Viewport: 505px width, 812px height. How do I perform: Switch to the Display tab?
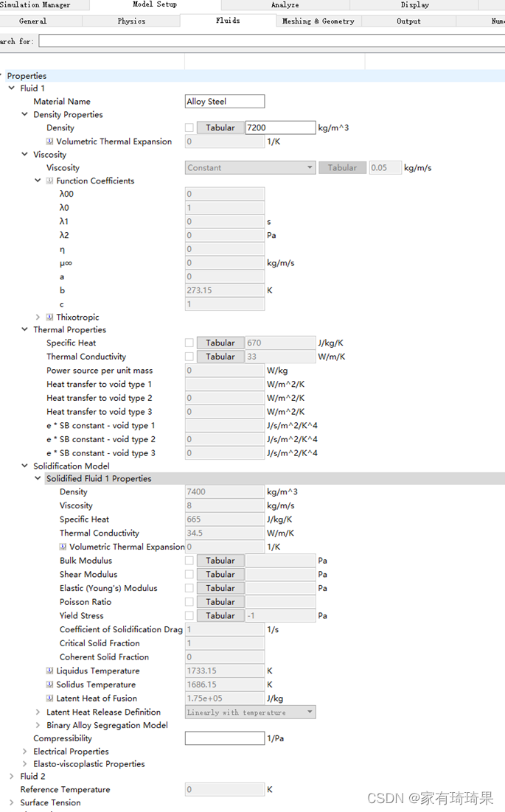click(x=414, y=5)
